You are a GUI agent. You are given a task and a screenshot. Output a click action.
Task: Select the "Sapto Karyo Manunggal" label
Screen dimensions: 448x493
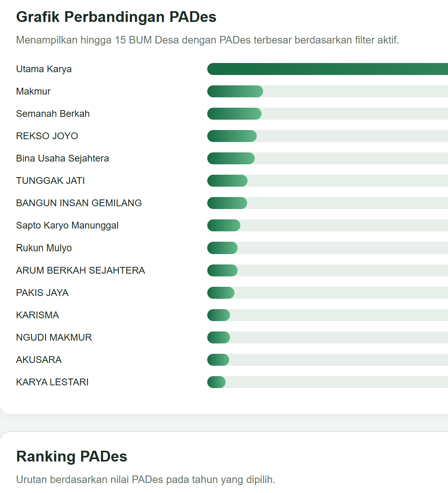pos(67,225)
